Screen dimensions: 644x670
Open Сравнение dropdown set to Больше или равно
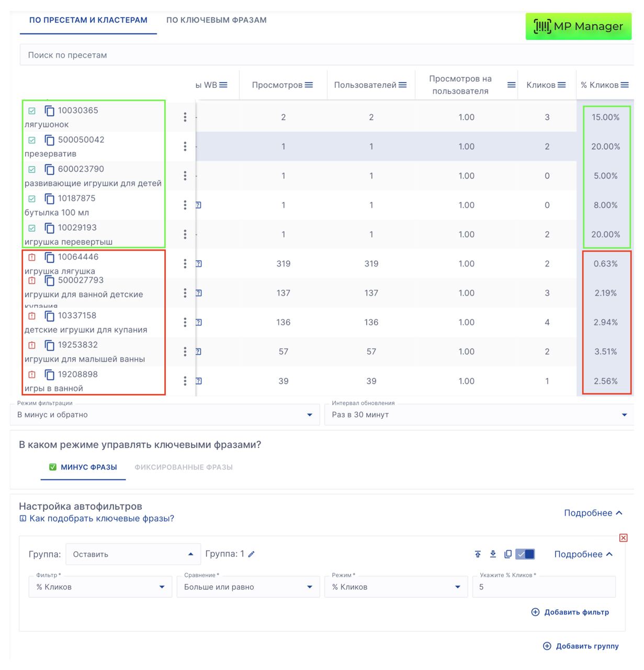[x=248, y=587]
